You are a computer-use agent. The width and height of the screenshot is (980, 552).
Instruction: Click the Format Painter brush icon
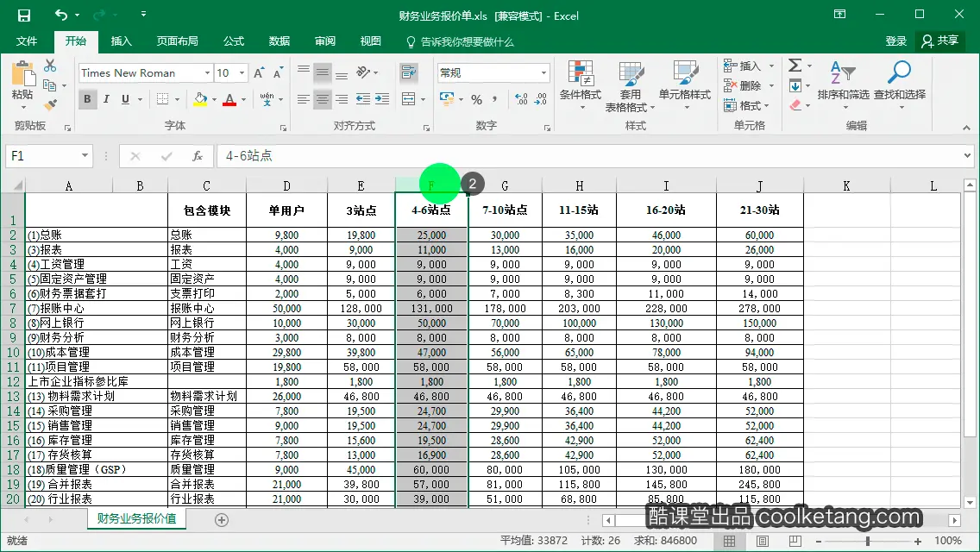coord(51,104)
